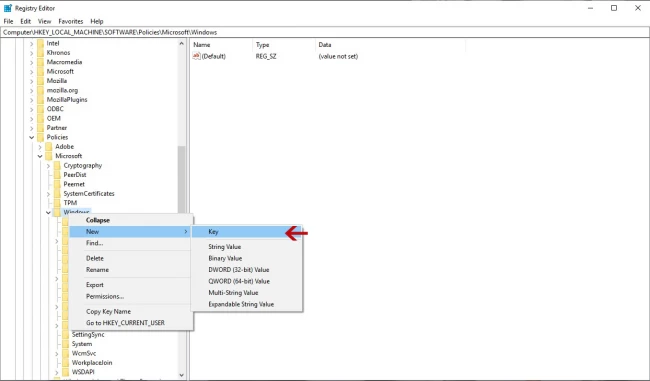The width and height of the screenshot is (650, 381).
Task: Collapse the Windows key chevron
Action: [x=48, y=212]
